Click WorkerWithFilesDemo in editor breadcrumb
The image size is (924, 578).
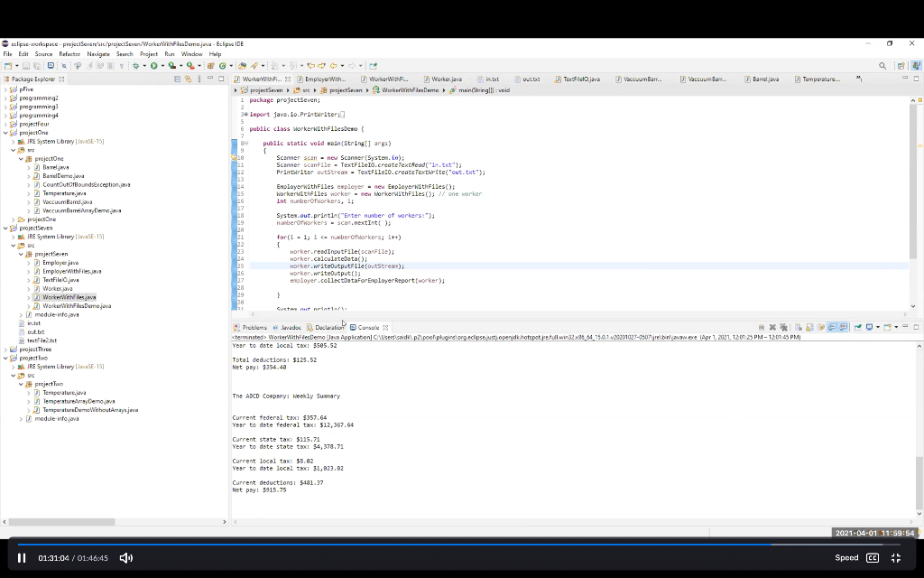coord(410,90)
